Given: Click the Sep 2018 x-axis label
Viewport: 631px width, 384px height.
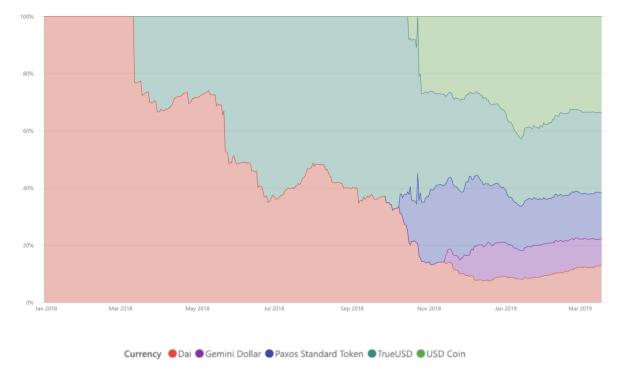Looking at the screenshot, I should point(352,309).
